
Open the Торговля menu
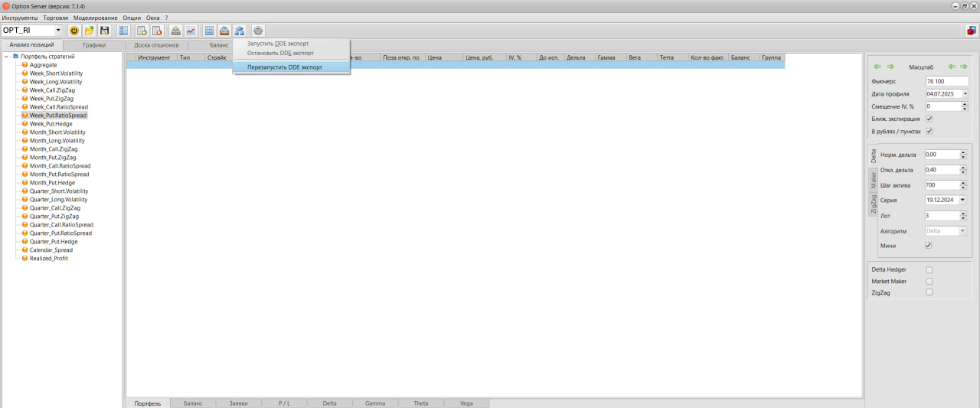(55, 17)
